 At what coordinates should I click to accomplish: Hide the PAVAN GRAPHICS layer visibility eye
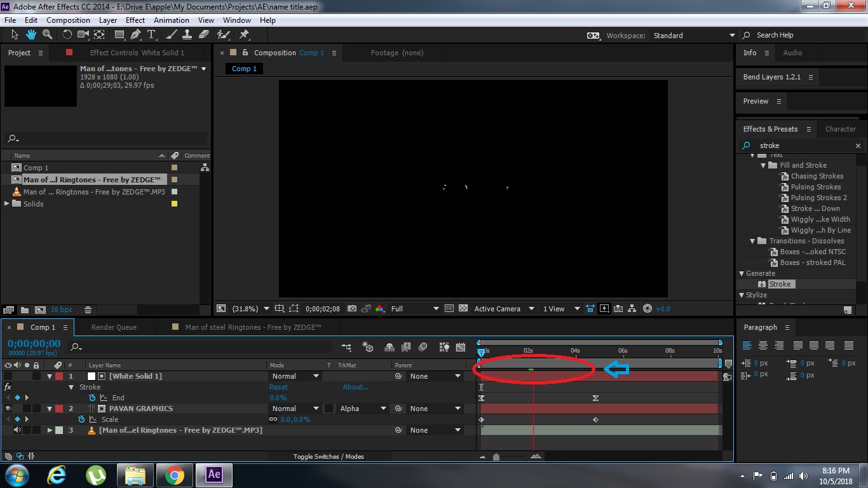tap(8, 409)
